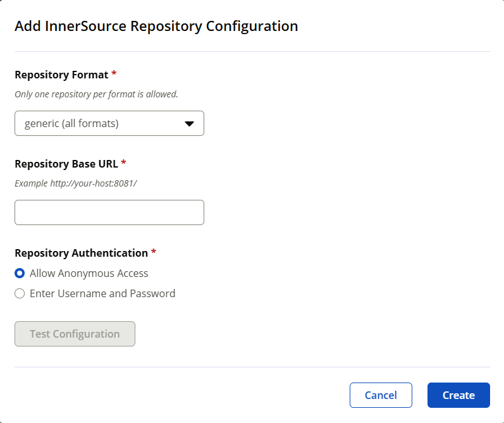Click the 'Repository Format' label
Image resolution: width=504 pixels, height=423 pixels.
tap(61, 75)
